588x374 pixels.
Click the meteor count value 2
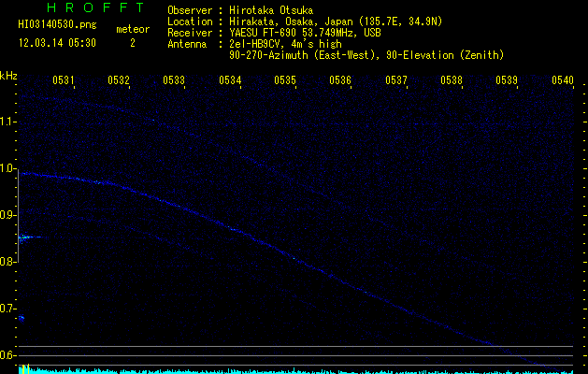tap(133, 43)
